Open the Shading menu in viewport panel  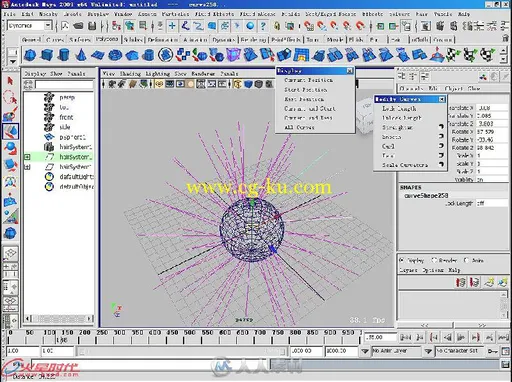click(x=130, y=74)
